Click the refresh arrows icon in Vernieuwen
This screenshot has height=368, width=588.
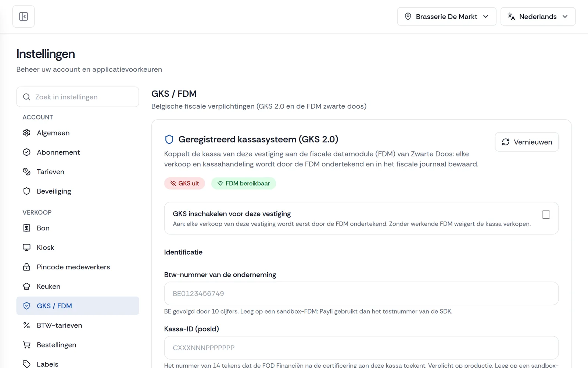click(x=506, y=142)
